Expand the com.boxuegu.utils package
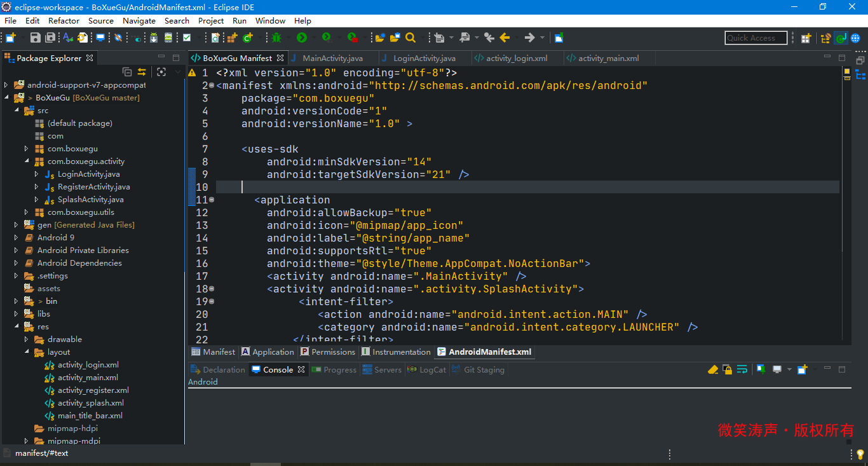 click(x=27, y=212)
